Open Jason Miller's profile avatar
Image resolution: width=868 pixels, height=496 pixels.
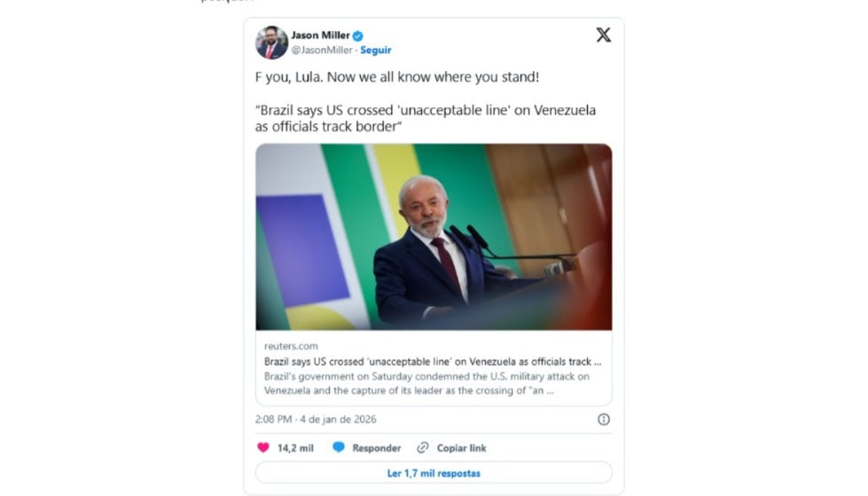[x=271, y=43]
